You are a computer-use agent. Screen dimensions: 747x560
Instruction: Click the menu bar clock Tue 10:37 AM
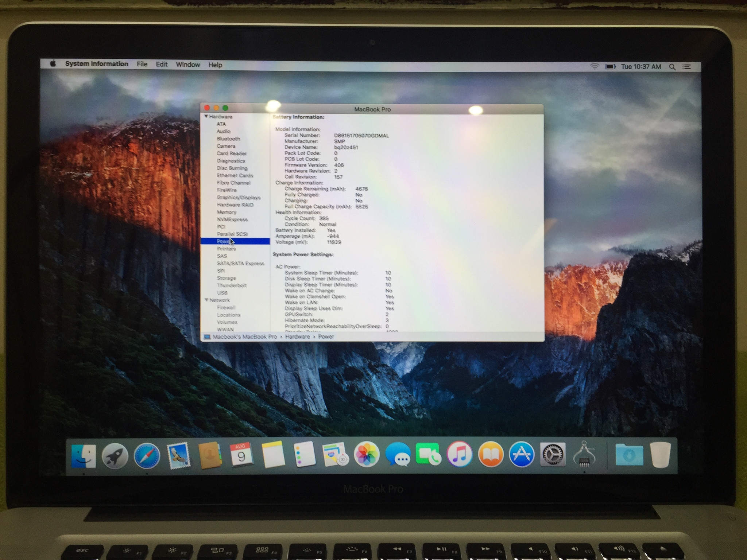(x=641, y=67)
